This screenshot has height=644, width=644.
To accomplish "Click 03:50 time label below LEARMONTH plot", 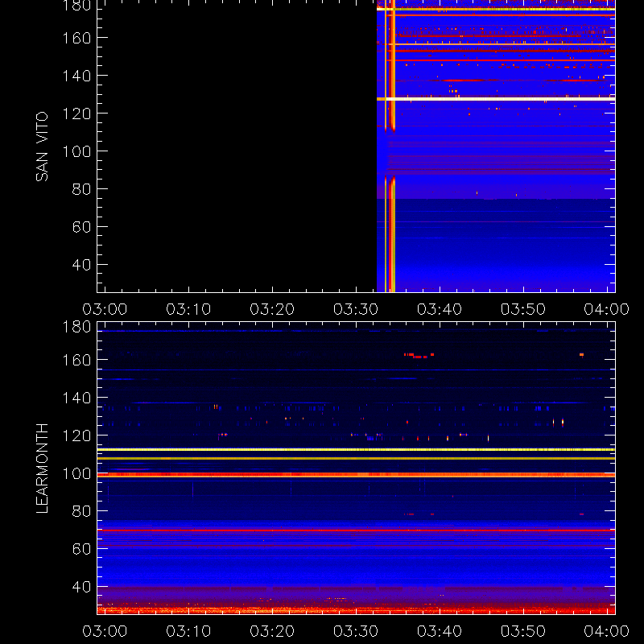I will (523, 631).
